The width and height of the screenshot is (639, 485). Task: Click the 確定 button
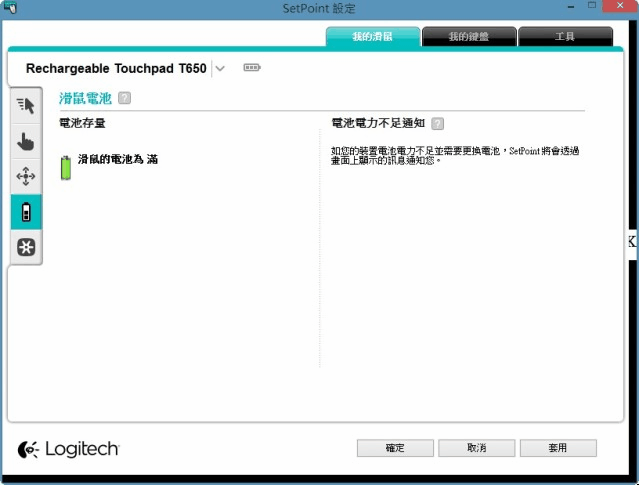coord(395,448)
